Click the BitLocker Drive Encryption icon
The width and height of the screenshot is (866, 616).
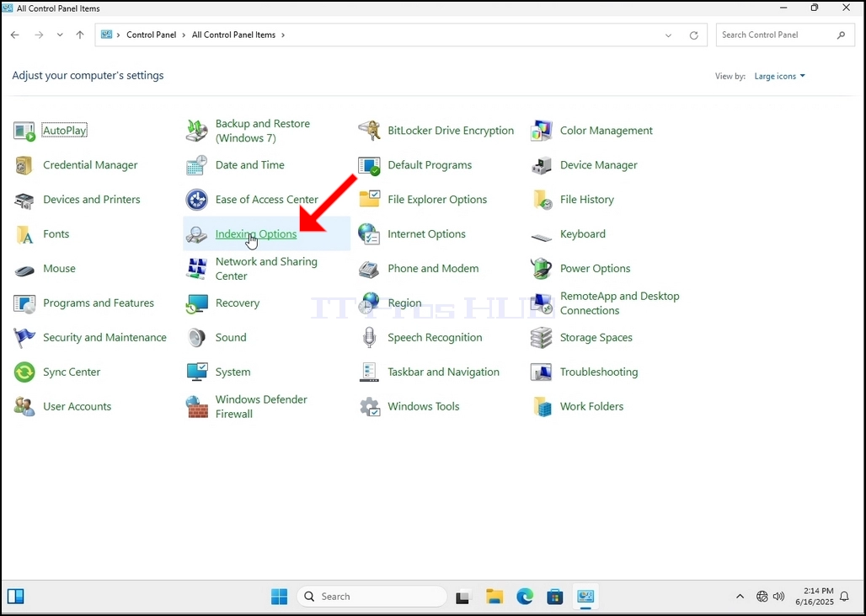tap(369, 131)
